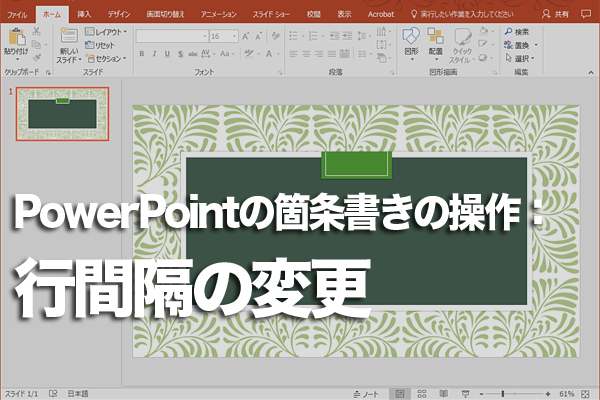Switch to reading view icon
600x400 pixels.
click(443, 394)
